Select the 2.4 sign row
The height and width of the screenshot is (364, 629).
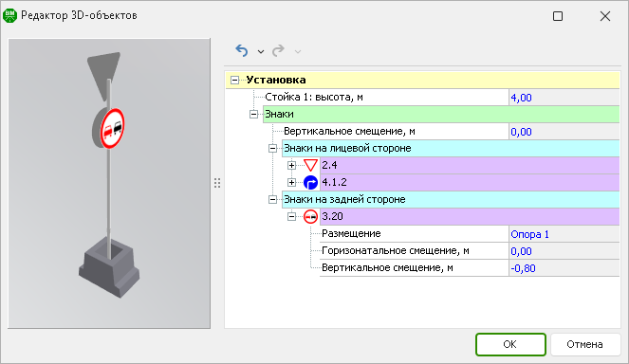tap(470, 165)
